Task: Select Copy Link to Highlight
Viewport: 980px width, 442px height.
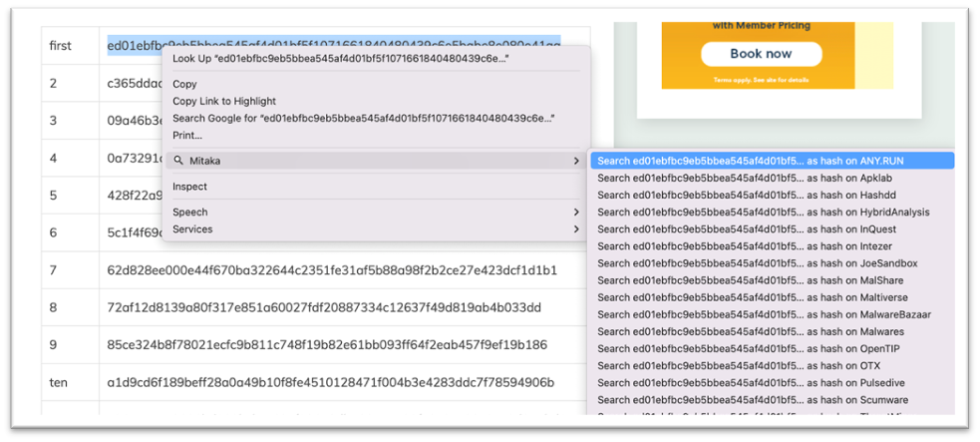Action: (224, 102)
